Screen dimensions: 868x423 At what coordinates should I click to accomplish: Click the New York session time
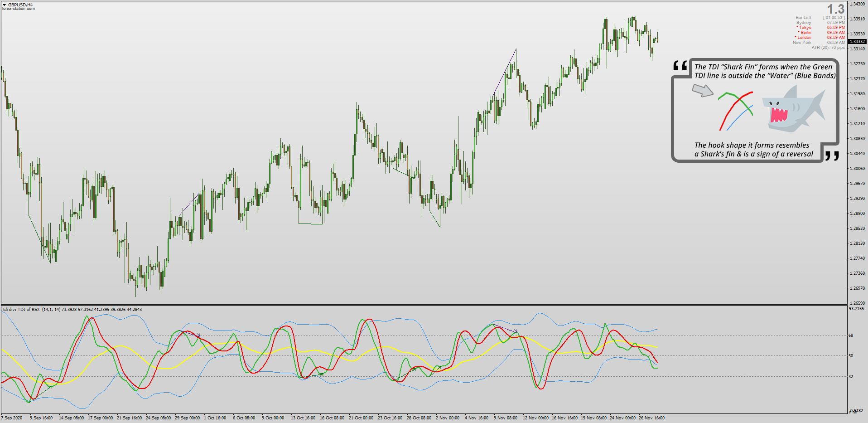836,43
